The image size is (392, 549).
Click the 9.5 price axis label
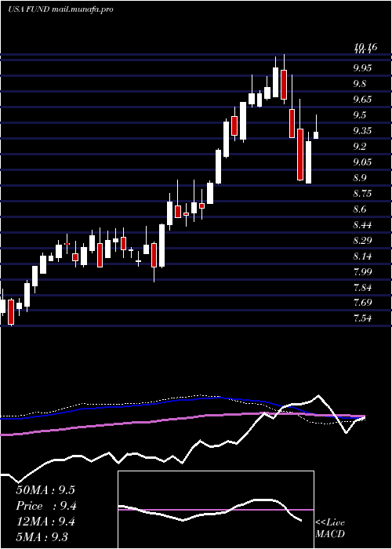pyautogui.click(x=359, y=115)
